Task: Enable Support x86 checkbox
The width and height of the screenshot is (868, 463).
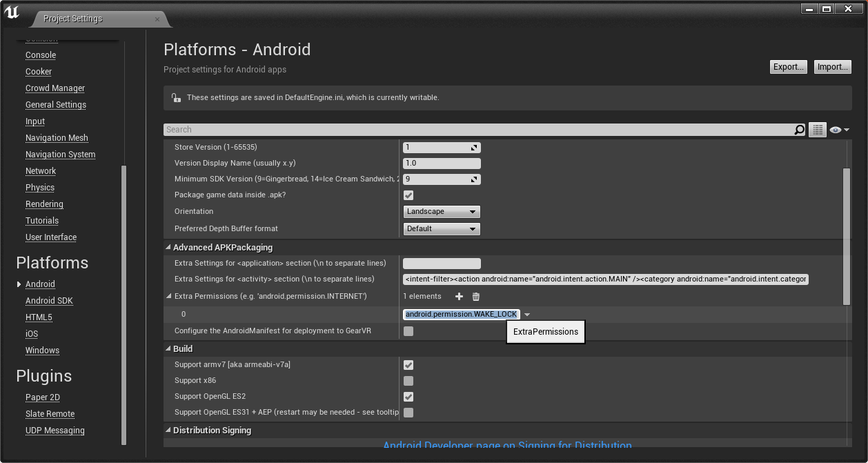Action: pyautogui.click(x=408, y=381)
